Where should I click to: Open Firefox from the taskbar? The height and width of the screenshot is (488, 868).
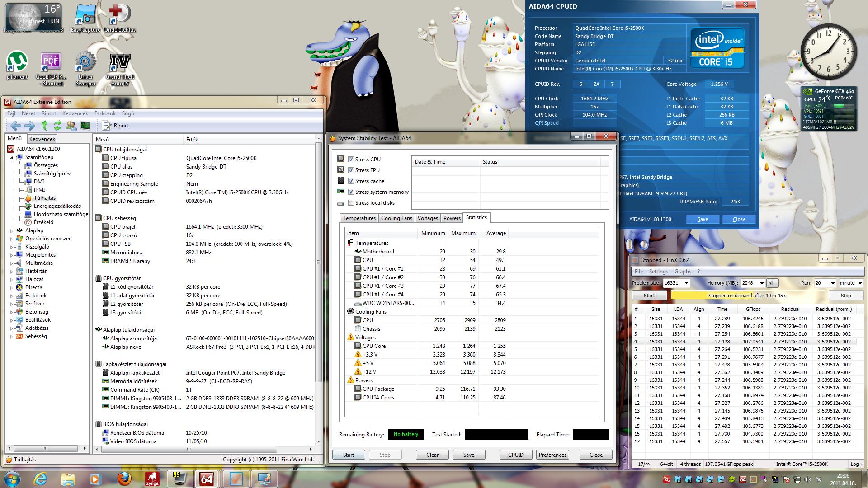pos(124,479)
